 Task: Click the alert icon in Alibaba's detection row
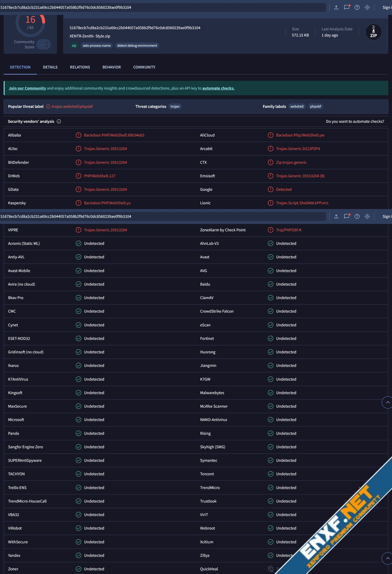tap(78, 135)
